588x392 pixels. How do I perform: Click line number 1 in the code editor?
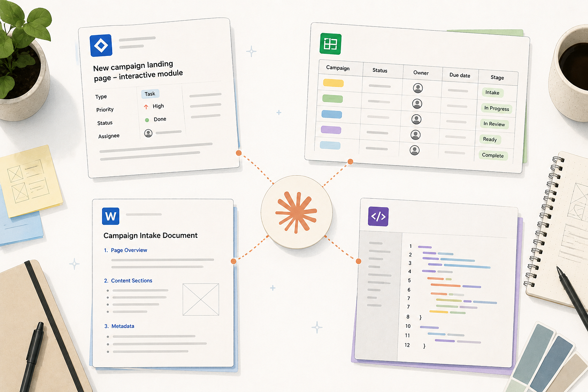coord(411,246)
